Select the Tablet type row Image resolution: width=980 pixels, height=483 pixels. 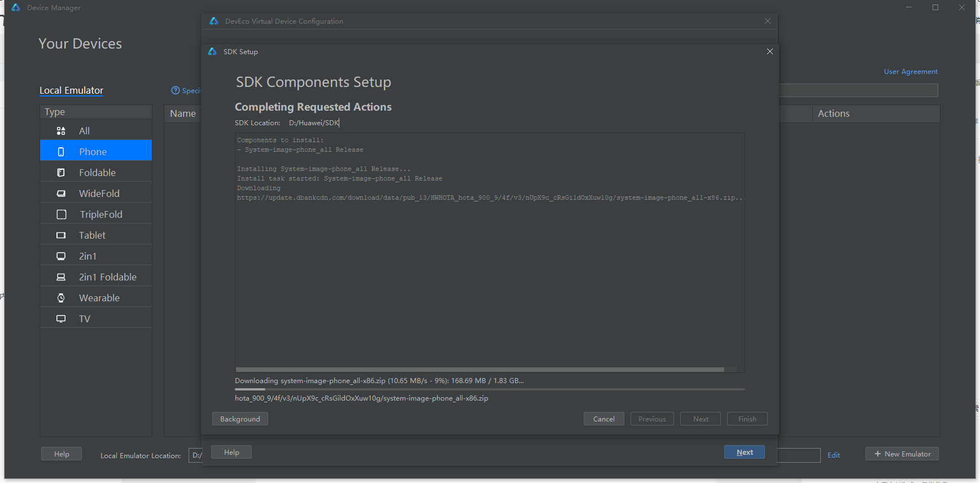pos(96,235)
